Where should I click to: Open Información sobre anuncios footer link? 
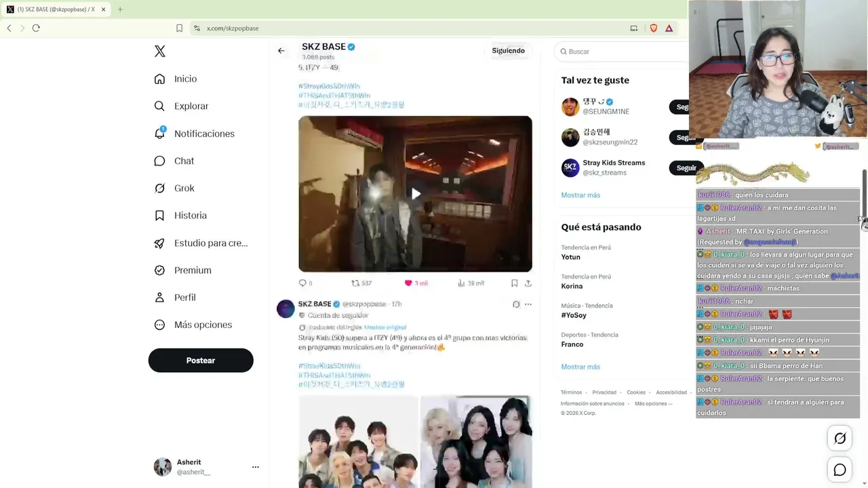click(592, 404)
